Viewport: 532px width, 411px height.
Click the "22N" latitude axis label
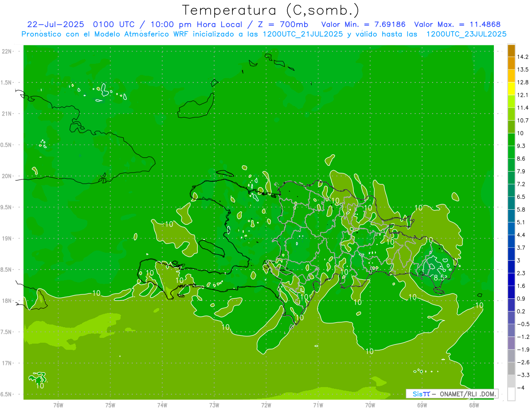7,51
